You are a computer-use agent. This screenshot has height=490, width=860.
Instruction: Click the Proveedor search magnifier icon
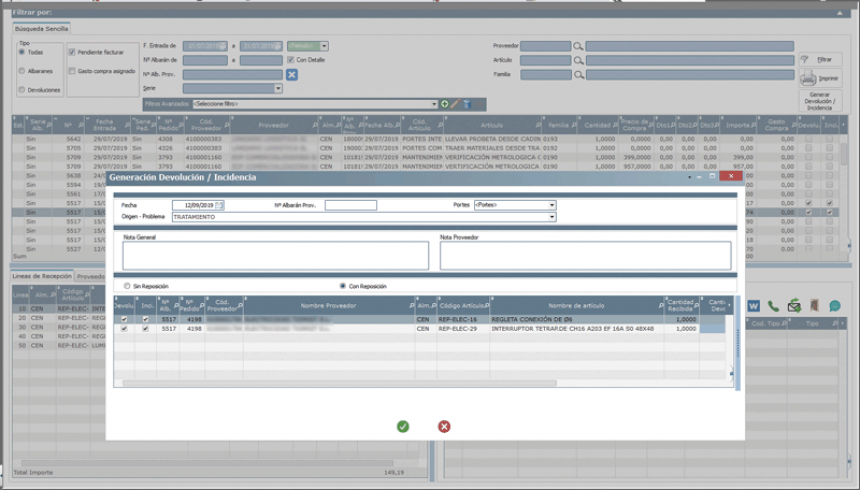[578, 46]
